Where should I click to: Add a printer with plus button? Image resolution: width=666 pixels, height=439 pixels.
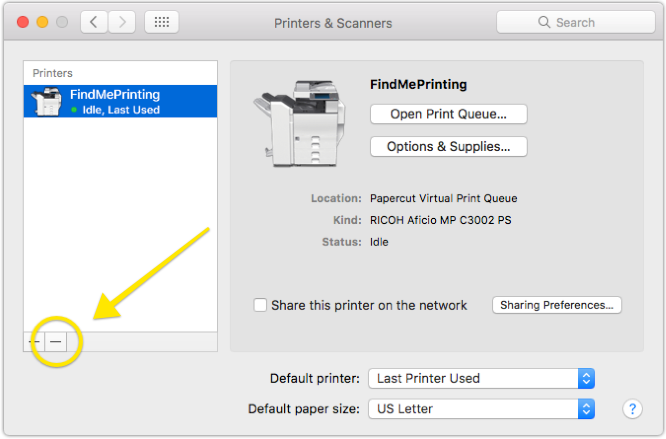coord(35,342)
